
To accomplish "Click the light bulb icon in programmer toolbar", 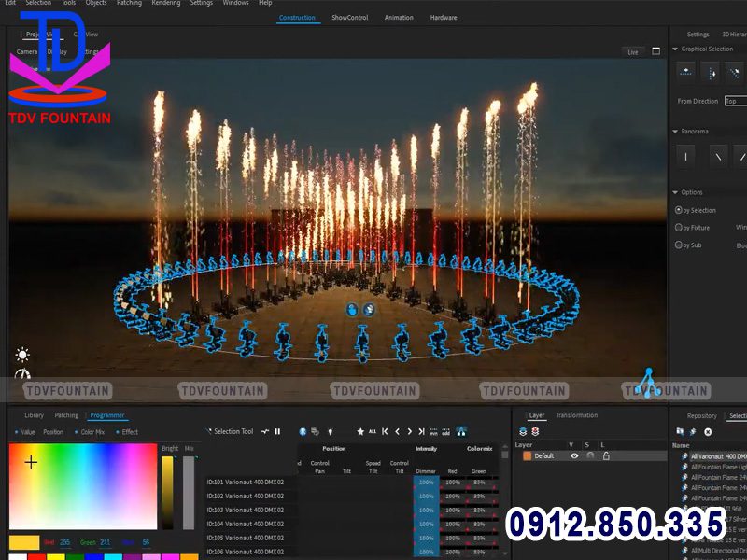I will click(330, 432).
